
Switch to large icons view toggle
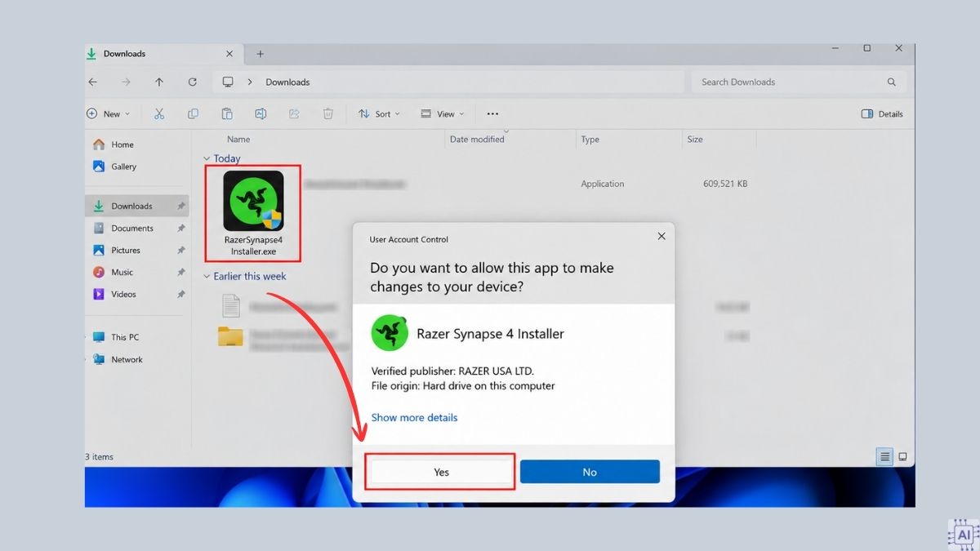903,457
